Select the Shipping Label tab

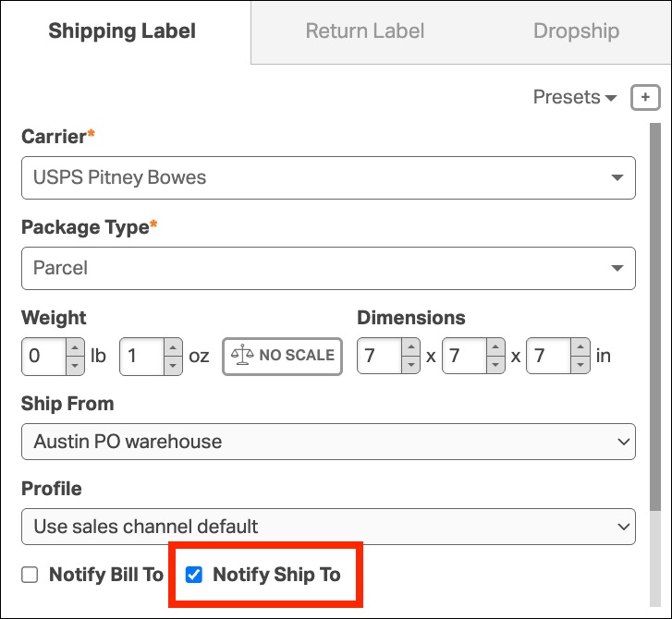point(122,31)
